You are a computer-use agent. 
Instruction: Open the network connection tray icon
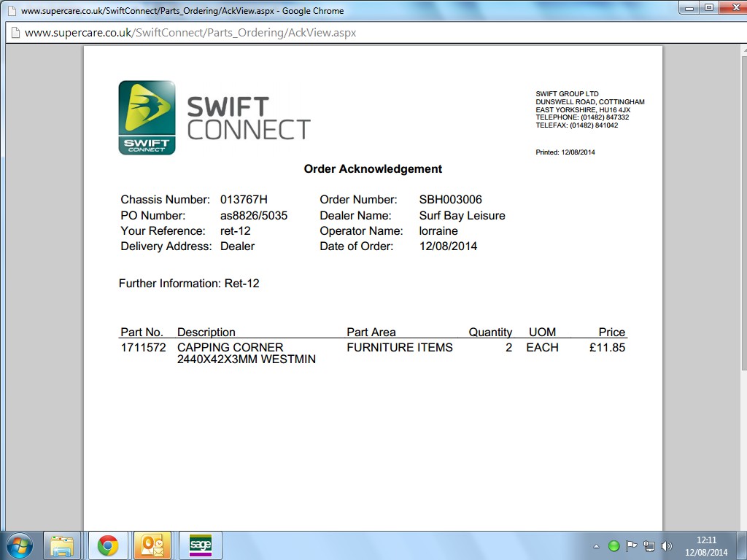(x=649, y=545)
